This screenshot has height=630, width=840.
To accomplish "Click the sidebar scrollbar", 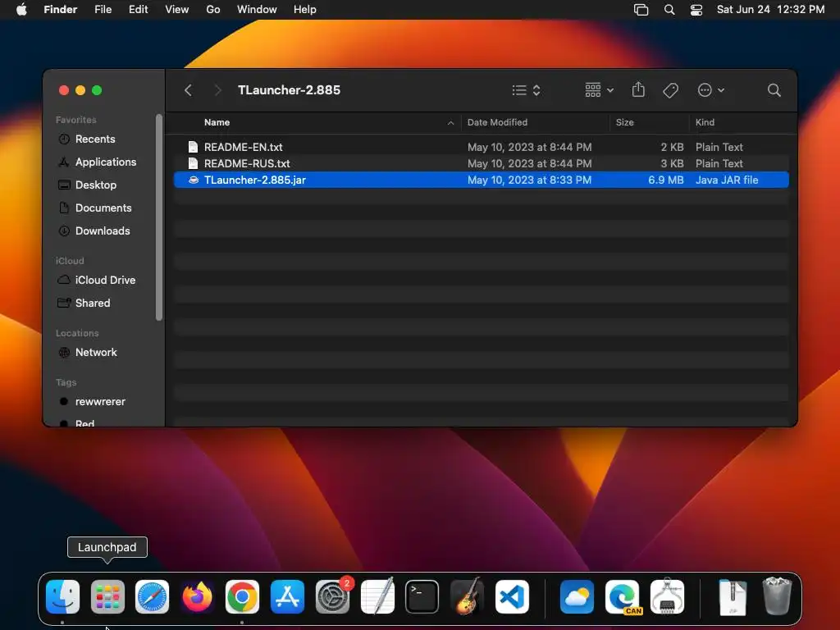I will 158,217.
